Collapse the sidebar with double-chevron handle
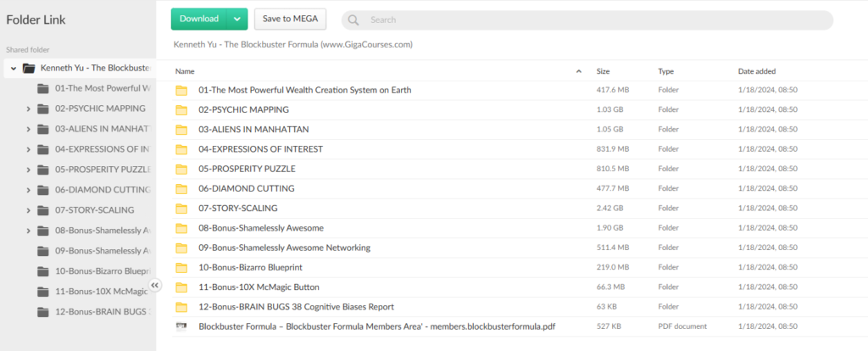Screen dimensions: 868x351 tap(154, 285)
